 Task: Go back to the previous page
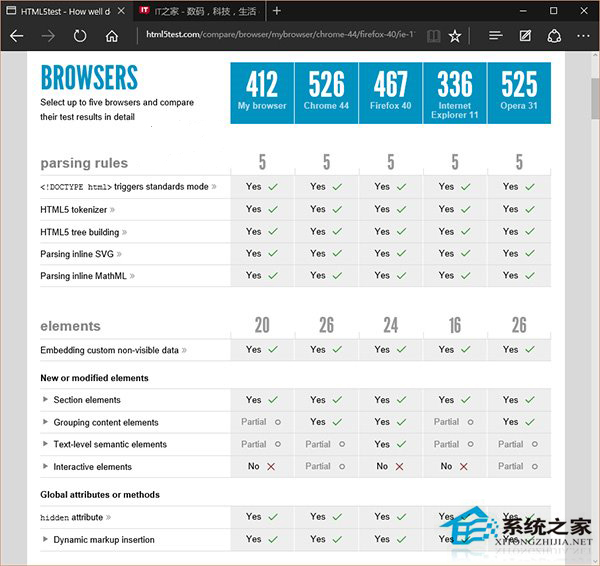(17, 36)
